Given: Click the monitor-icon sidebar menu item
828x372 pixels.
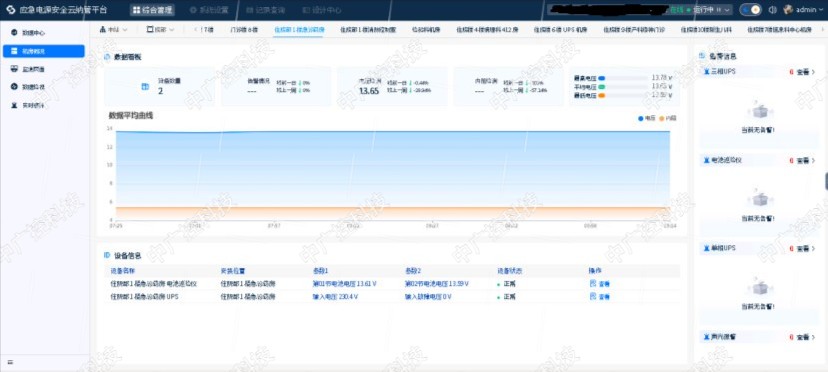Looking at the screenshot, I should point(43,69).
